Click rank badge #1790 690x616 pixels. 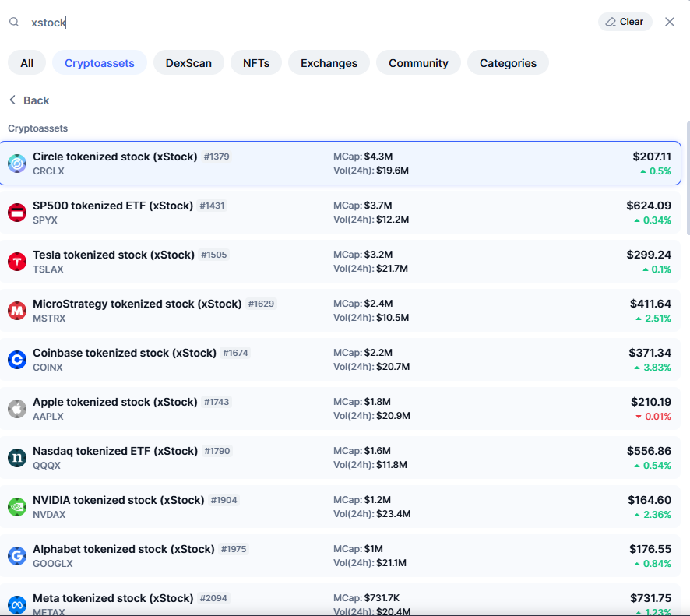tap(217, 451)
